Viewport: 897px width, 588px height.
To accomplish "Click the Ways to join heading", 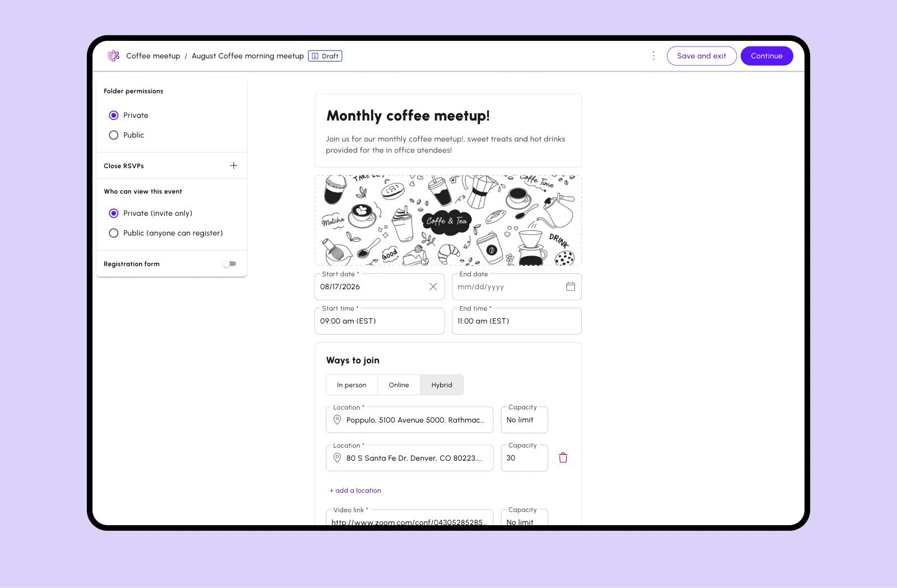I will click(x=353, y=360).
